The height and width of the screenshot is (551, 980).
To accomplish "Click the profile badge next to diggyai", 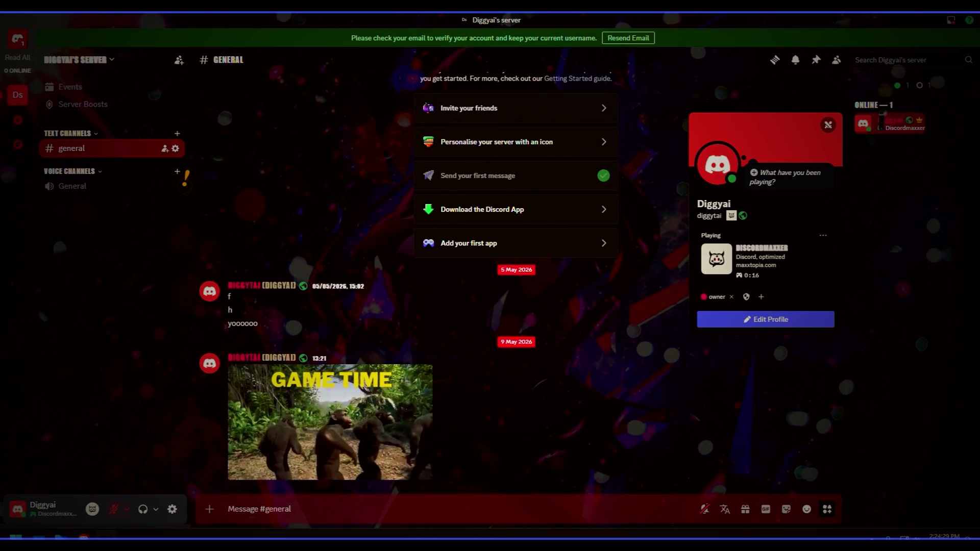I will [x=731, y=216].
